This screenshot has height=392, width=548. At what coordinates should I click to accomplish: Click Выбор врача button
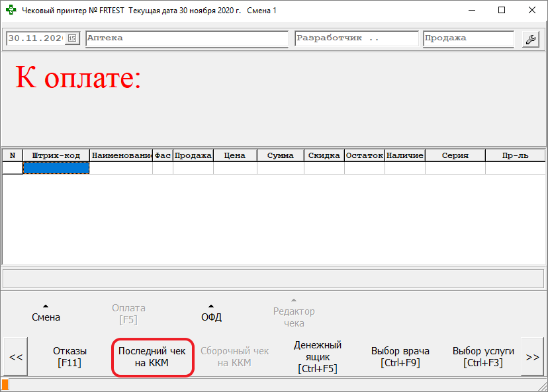(400, 357)
